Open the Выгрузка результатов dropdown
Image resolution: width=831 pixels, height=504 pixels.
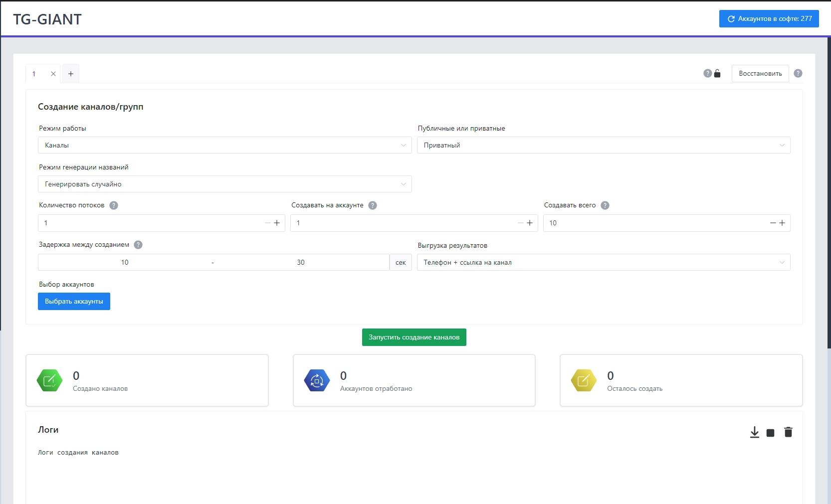point(603,262)
